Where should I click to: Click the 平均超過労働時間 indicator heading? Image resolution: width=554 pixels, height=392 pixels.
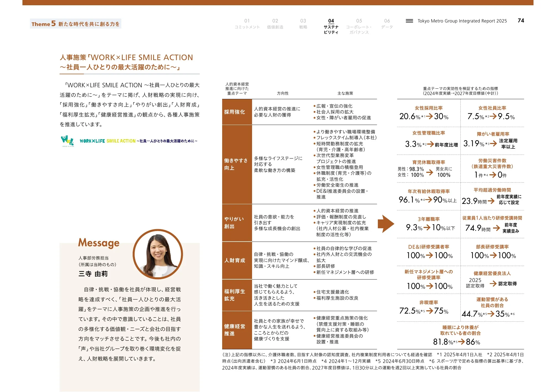click(x=492, y=190)
